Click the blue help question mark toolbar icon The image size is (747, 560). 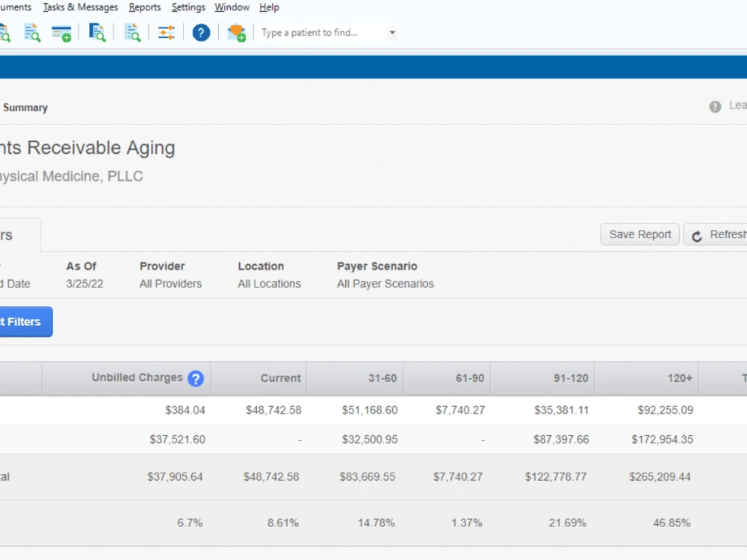(201, 32)
